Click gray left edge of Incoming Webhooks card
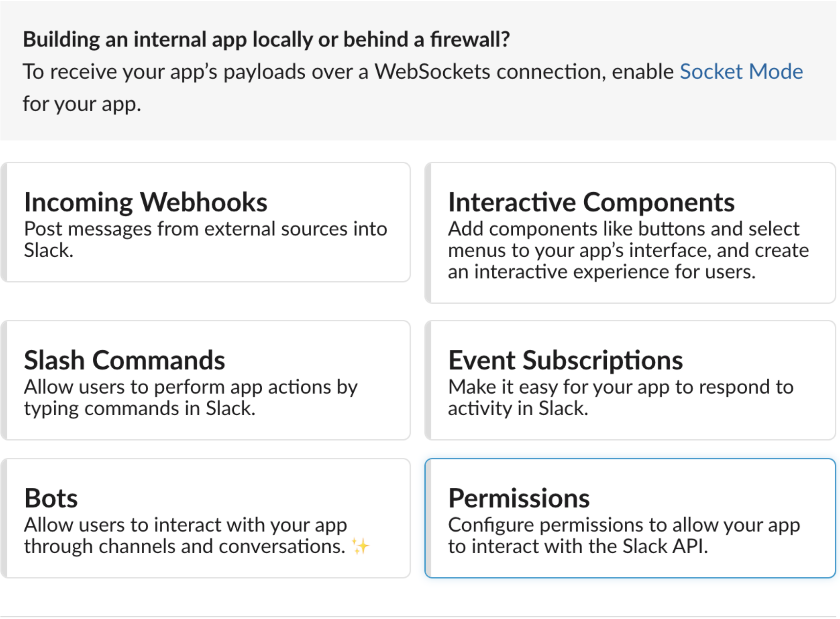 pos(4,222)
